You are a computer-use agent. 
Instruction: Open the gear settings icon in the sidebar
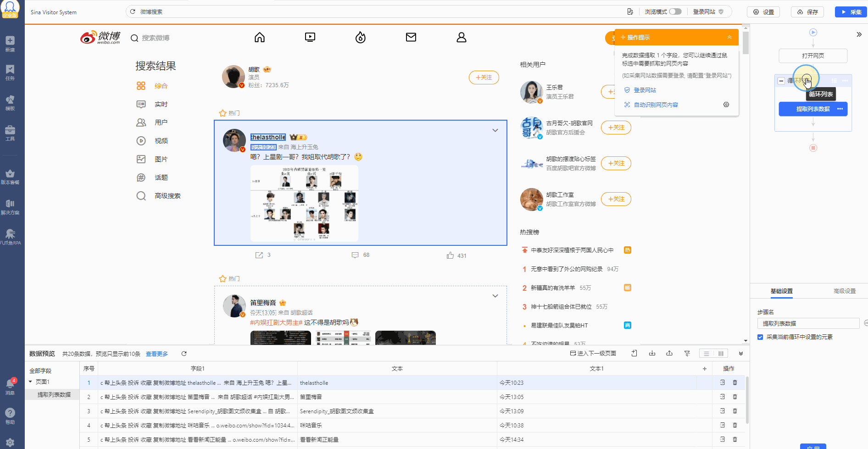pos(10,443)
